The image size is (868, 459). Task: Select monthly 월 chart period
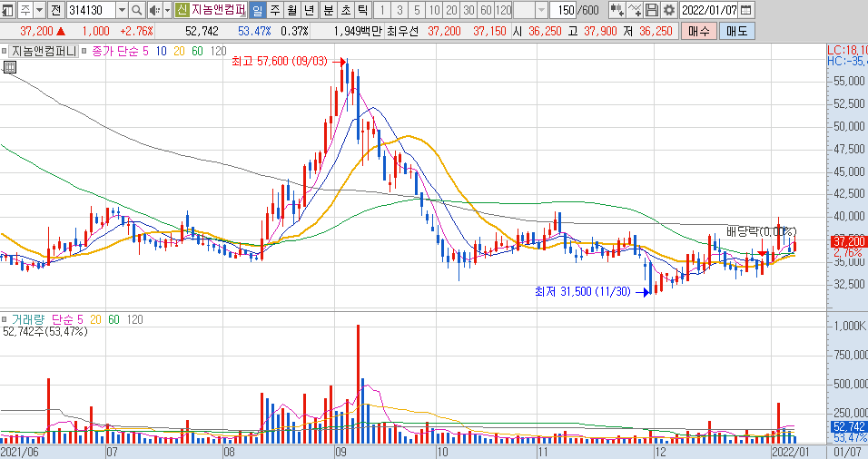coord(292,9)
